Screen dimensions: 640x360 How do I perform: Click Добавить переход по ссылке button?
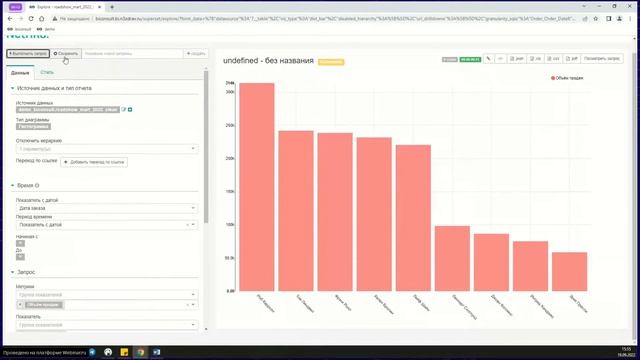[x=94, y=162]
